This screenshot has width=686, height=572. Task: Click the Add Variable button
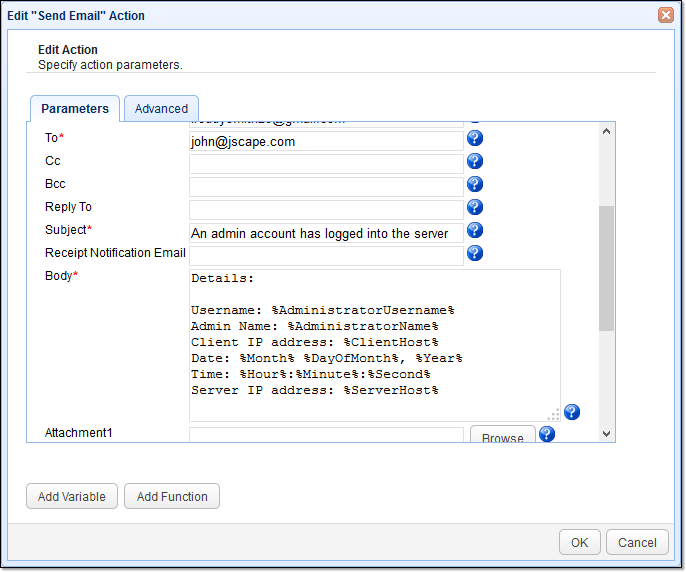click(x=72, y=496)
